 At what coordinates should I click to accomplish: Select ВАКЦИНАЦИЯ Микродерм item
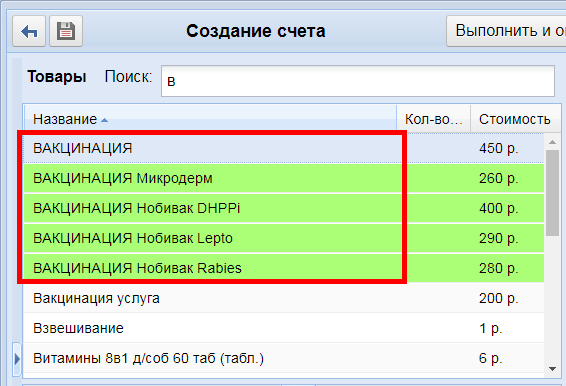coord(284,178)
